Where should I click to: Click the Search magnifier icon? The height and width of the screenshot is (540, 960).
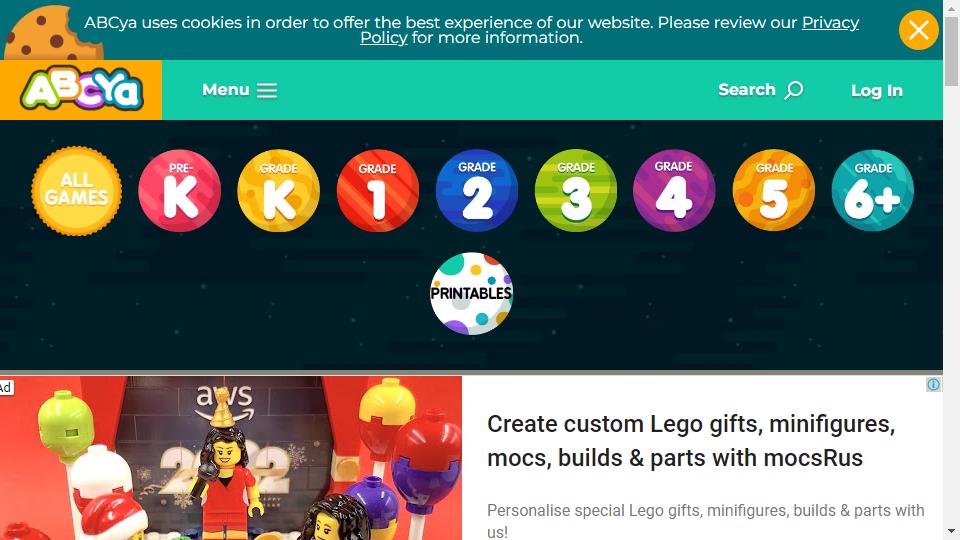click(x=794, y=90)
